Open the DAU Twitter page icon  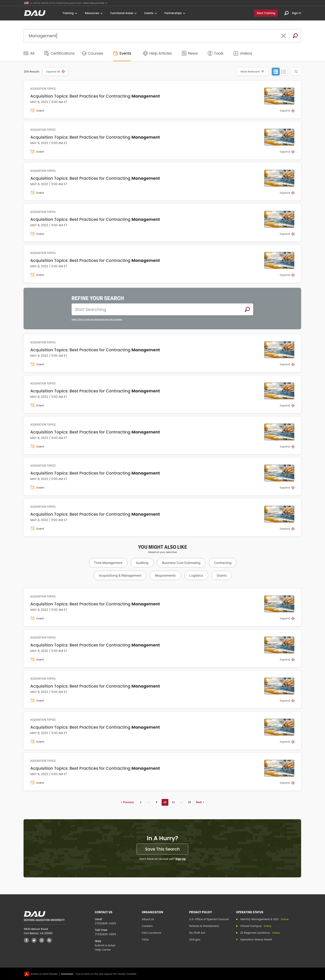[34, 940]
